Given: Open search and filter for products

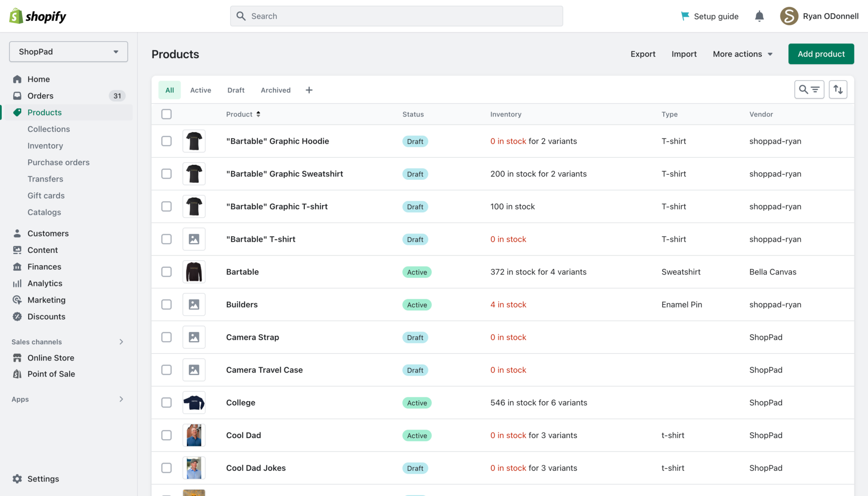Looking at the screenshot, I should click(809, 89).
